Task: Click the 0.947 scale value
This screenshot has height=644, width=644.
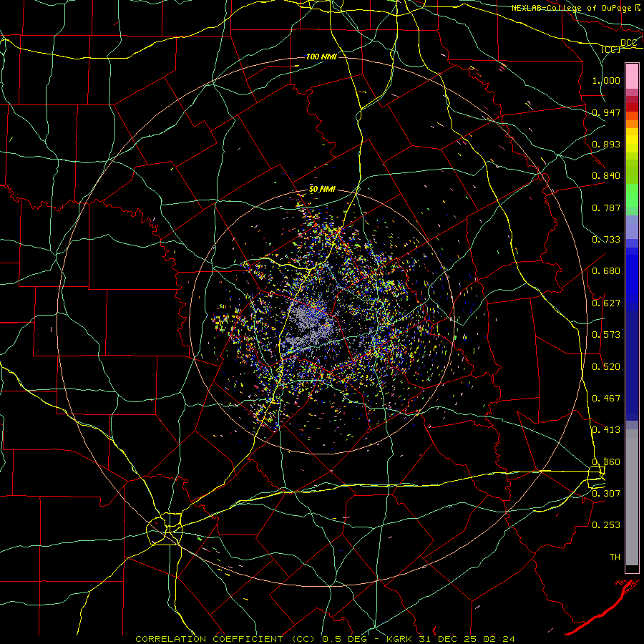Action: point(606,112)
